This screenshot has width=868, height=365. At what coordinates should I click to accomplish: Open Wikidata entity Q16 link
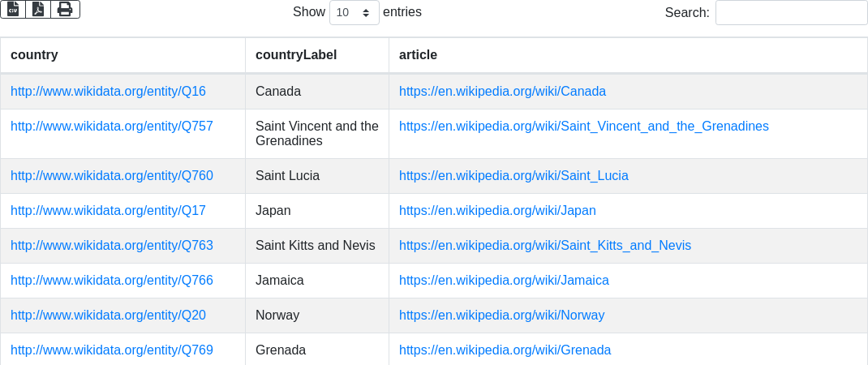click(x=108, y=92)
